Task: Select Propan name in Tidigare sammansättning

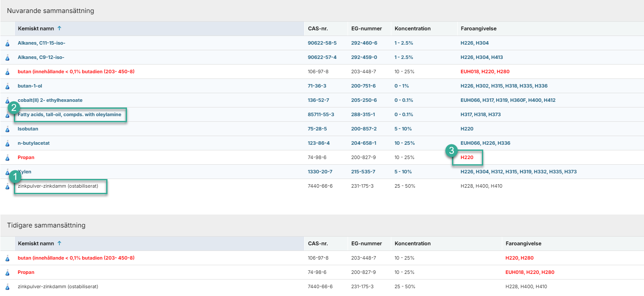Action: click(26, 273)
